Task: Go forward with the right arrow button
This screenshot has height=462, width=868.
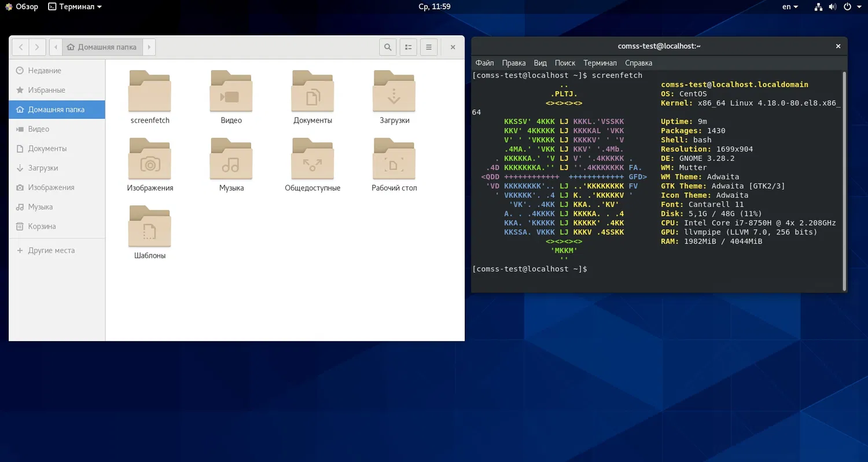Action: tap(37, 47)
